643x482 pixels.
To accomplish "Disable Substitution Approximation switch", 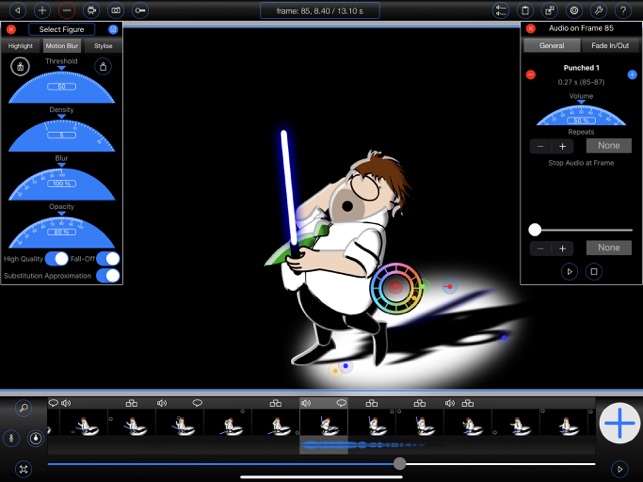I will click(x=108, y=276).
